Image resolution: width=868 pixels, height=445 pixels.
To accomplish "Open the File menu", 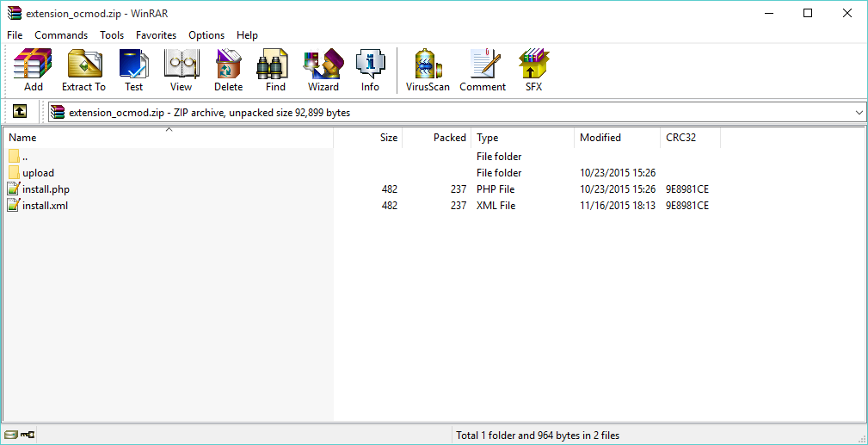I will [x=15, y=35].
